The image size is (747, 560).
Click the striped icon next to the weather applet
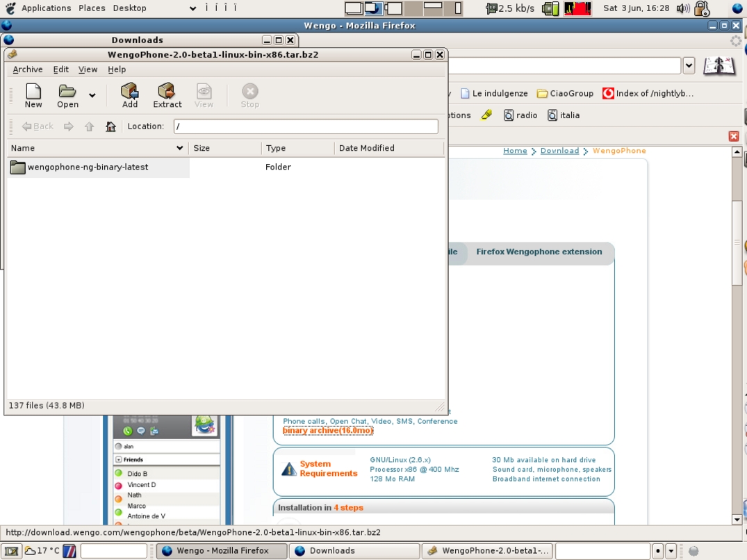point(69,551)
